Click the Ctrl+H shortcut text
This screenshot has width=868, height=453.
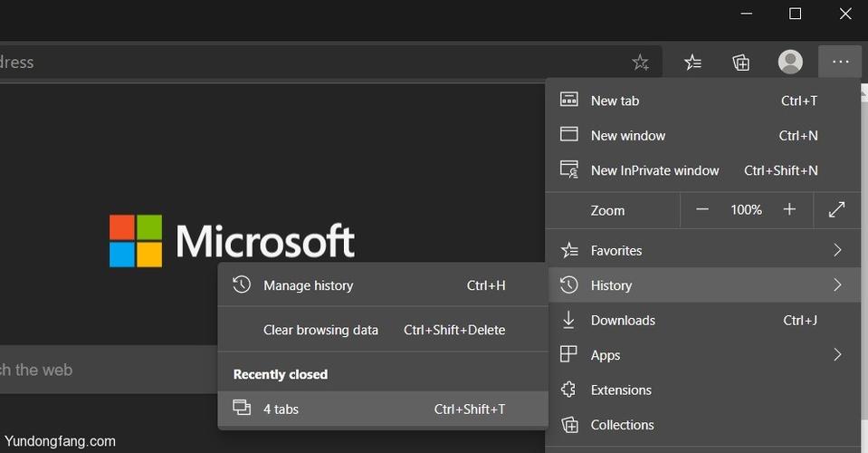486,285
